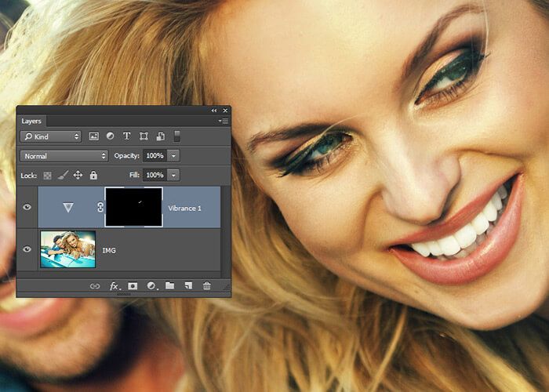This screenshot has width=549, height=392.
Task: Filter layers by pixel layer icon
Action: coord(94,136)
